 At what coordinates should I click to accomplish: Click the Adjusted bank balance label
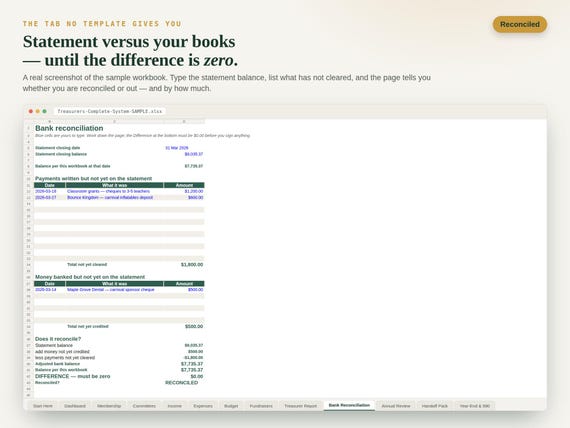57,364
